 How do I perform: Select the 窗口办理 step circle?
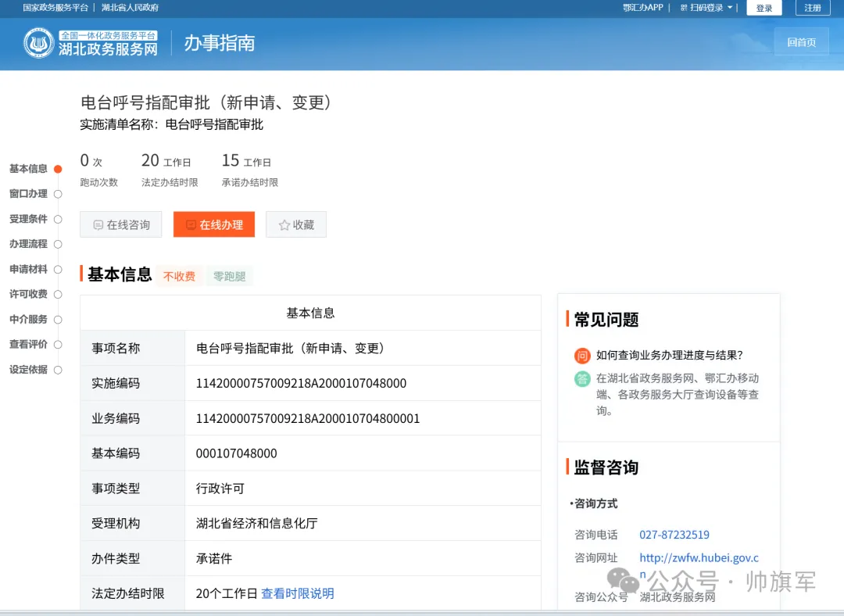(x=57, y=193)
